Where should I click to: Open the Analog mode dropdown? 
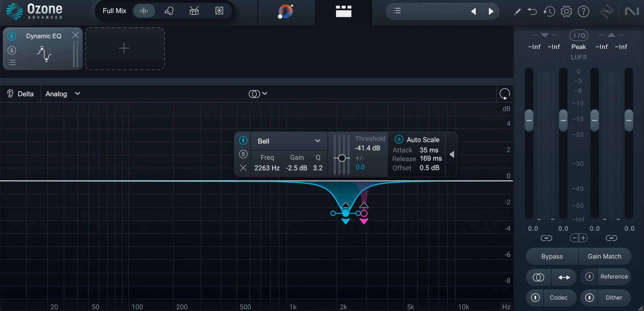coord(63,94)
